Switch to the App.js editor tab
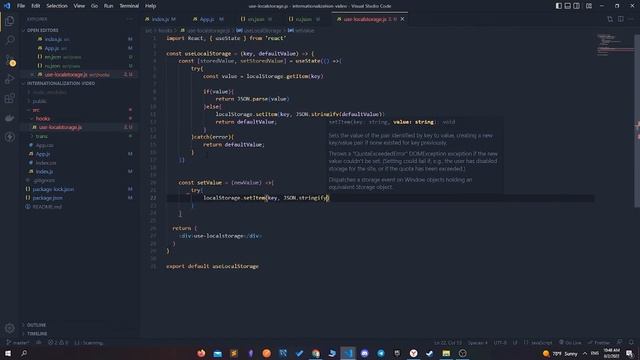The width and height of the screenshot is (640, 360). pos(208,19)
